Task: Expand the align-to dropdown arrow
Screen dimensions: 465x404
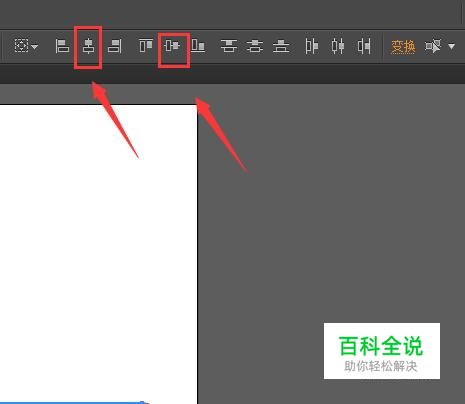Action: pos(35,46)
